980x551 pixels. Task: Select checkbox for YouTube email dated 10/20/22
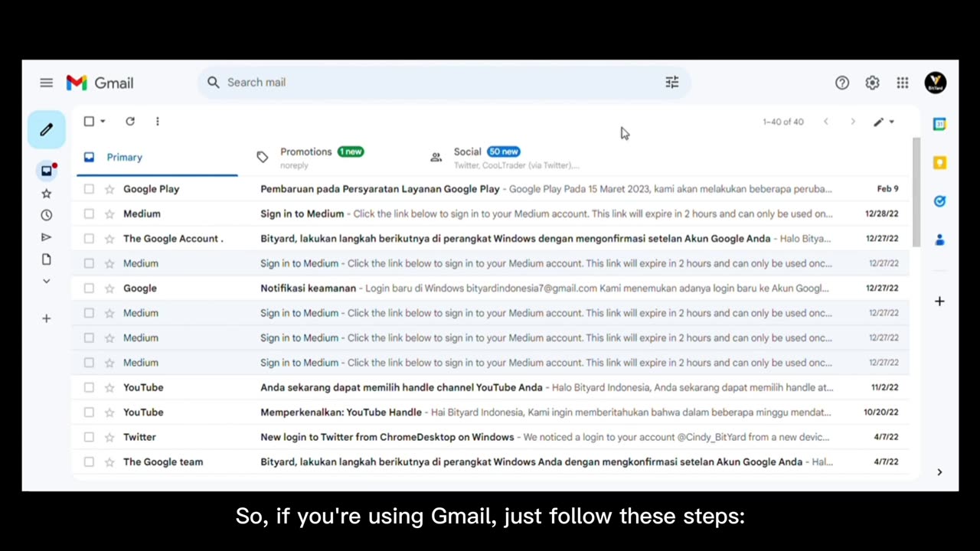click(x=89, y=412)
